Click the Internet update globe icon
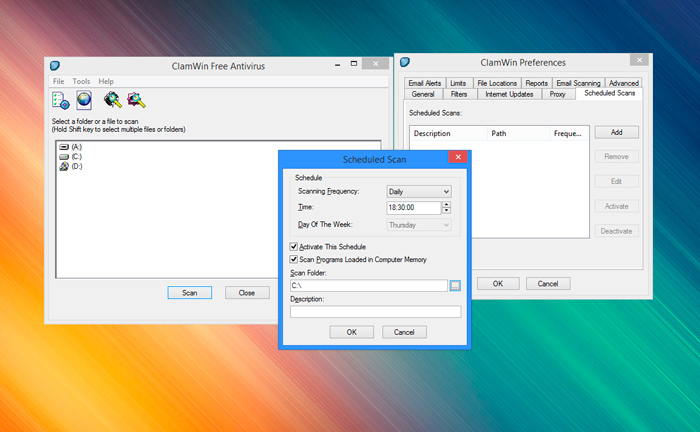The image size is (700, 432). pos(84,100)
